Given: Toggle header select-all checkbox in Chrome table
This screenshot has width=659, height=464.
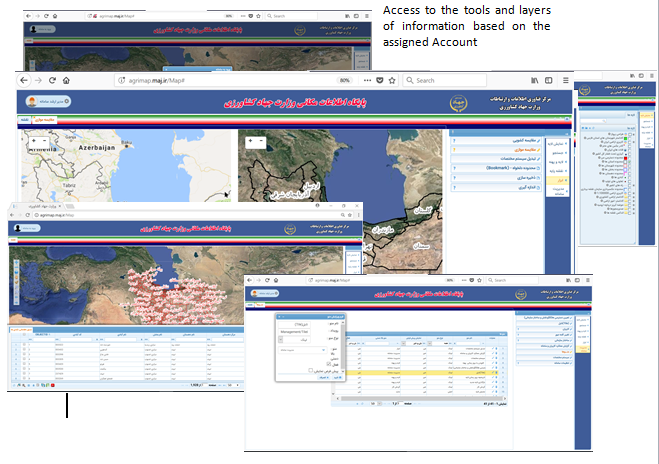Looking at the screenshot, I should click(24, 335).
